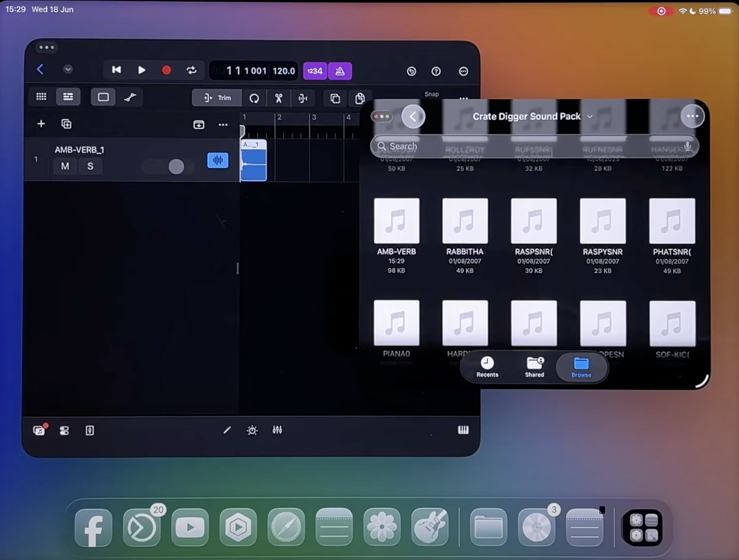The height and width of the screenshot is (560, 739).
Task: Mute the AMB-VERB_1 track
Action: click(65, 166)
